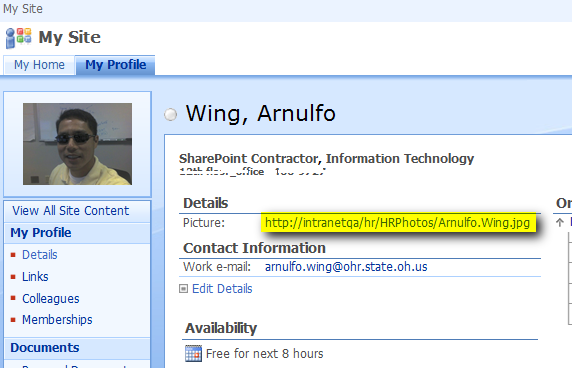Screen dimensions: 572x368
Task: Open the My Site breadcrumb link at top
Action: (x=23, y=8)
